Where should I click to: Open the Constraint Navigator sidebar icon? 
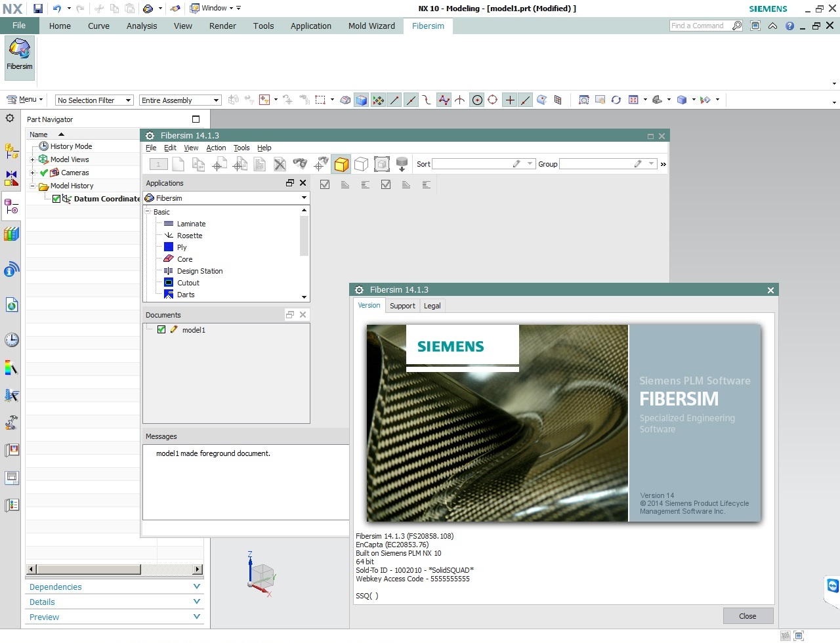11,178
